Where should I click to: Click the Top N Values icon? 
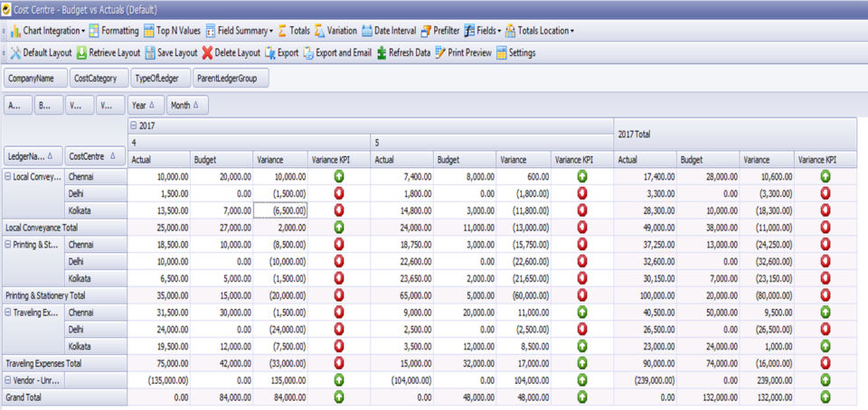click(149, 31)
